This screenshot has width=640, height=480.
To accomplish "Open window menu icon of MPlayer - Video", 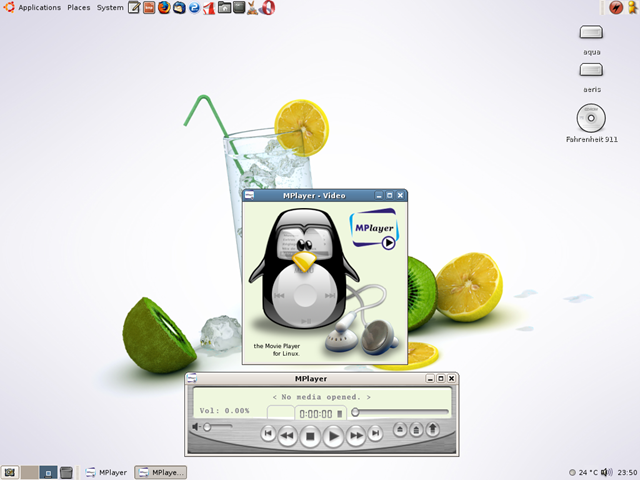I will (249, 196).
